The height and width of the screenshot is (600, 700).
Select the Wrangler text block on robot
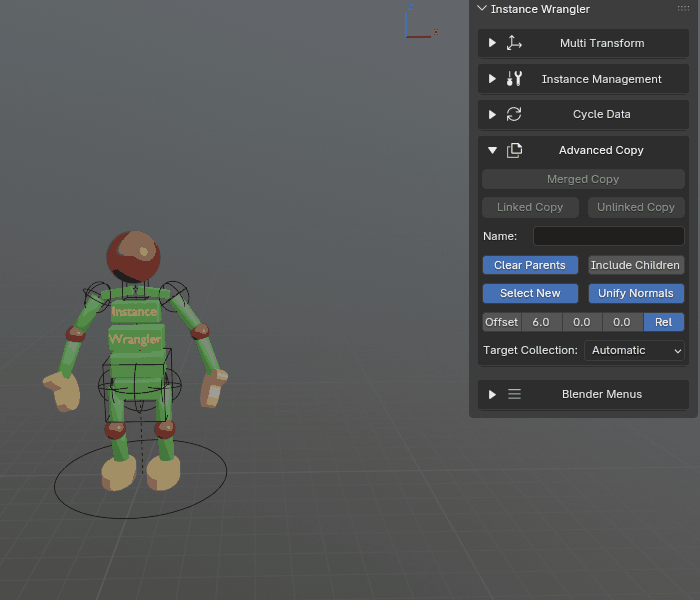tap(135, 338)
